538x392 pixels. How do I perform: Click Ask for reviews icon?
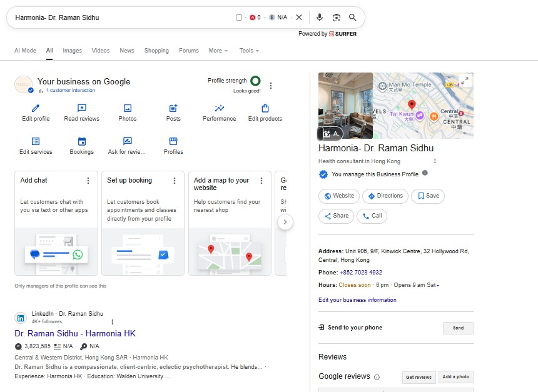(127, 141)
